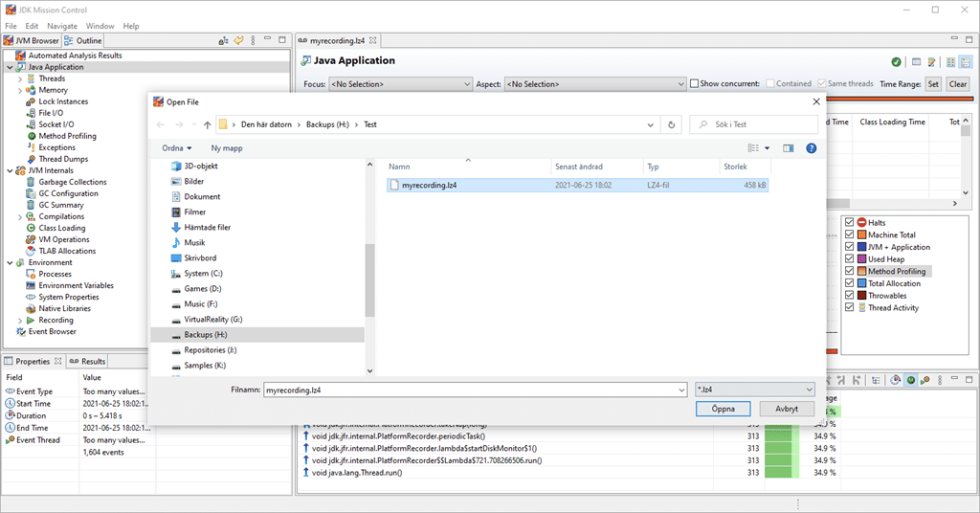
Task: Open the Aspect dropdown
Action: [x=595, y=83]
